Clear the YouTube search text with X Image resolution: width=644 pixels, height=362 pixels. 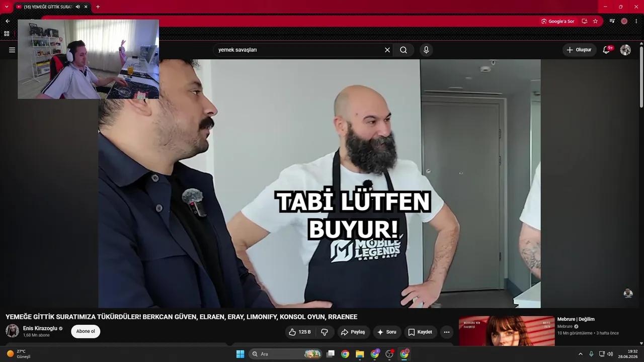387,50
